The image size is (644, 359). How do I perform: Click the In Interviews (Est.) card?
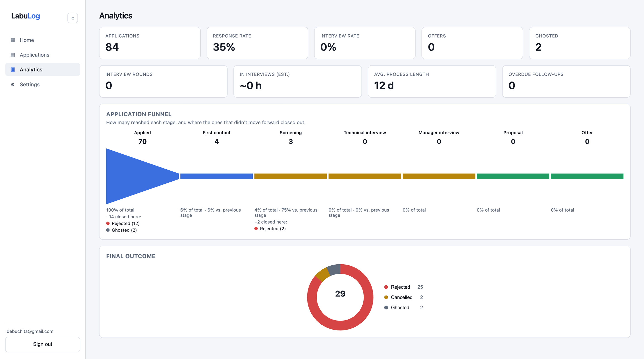click(298, 82)
